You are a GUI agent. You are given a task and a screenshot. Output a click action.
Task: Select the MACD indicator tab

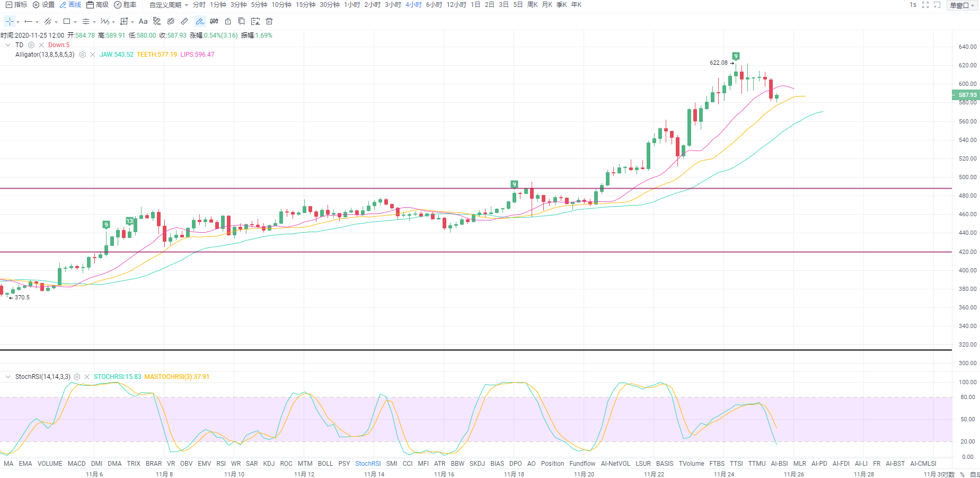pyautogui.click(x=76, y=464)
